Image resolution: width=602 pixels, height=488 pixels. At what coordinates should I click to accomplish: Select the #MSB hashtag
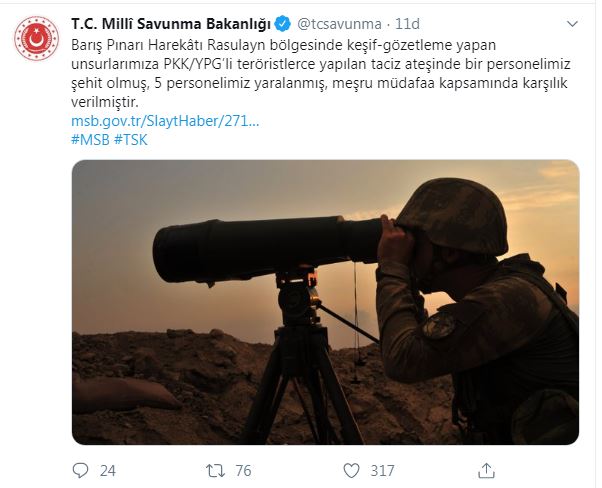click(91, 140)
